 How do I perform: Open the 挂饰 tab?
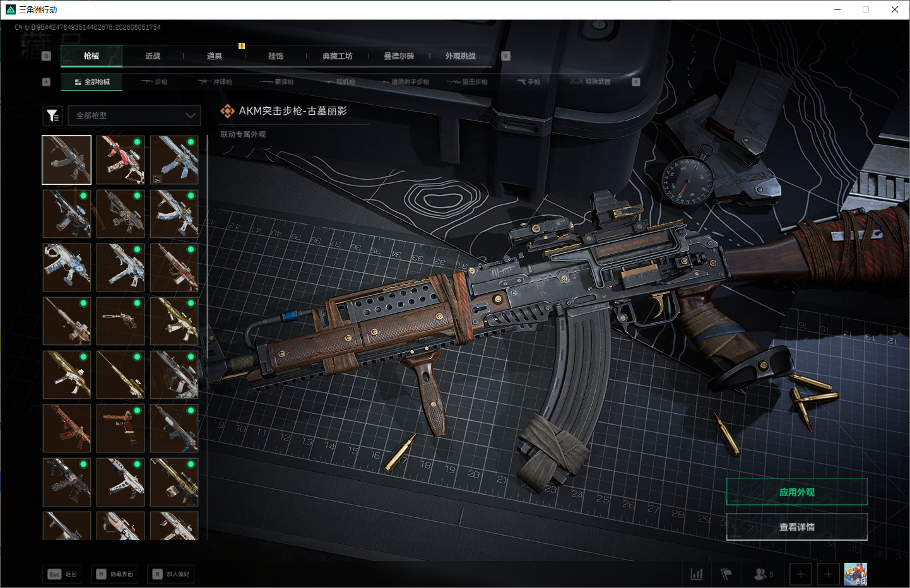pyautogui.click(x=276, y=56)
